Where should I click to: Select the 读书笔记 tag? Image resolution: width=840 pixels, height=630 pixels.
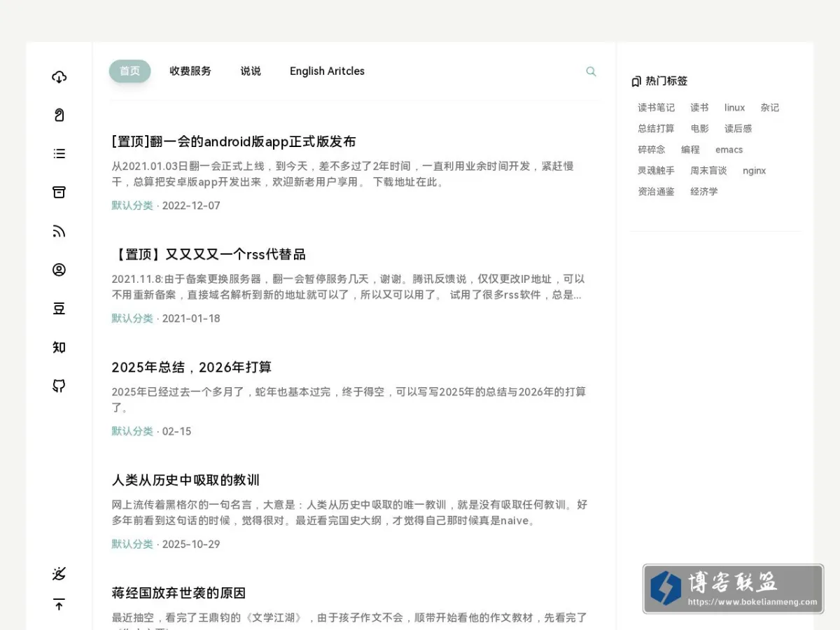point(656,108)
